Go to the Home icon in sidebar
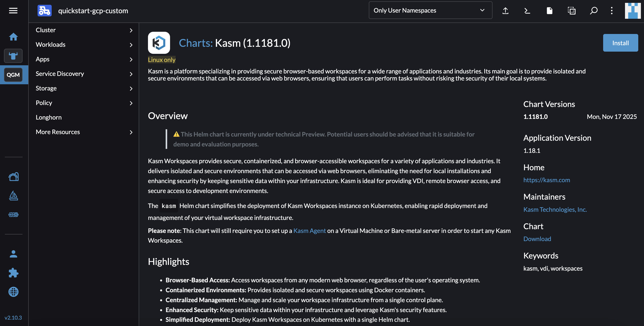The image size is (644, 326). [13, 37]
